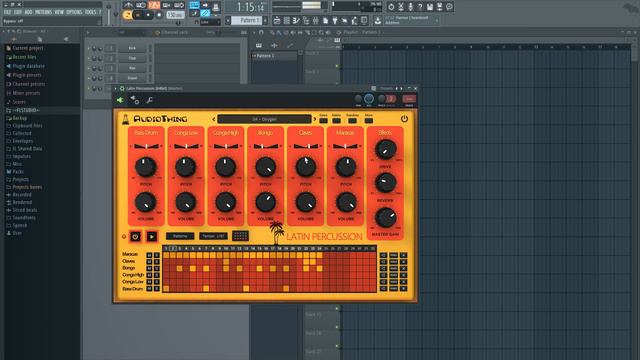Open the TOOLS menu
This screenshot has width=640, height=360.
point(91,12)
